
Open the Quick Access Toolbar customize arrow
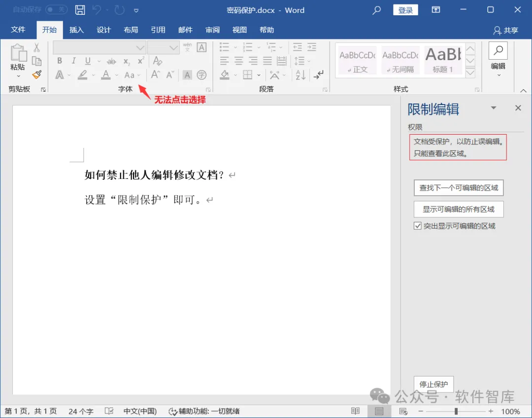136,10
